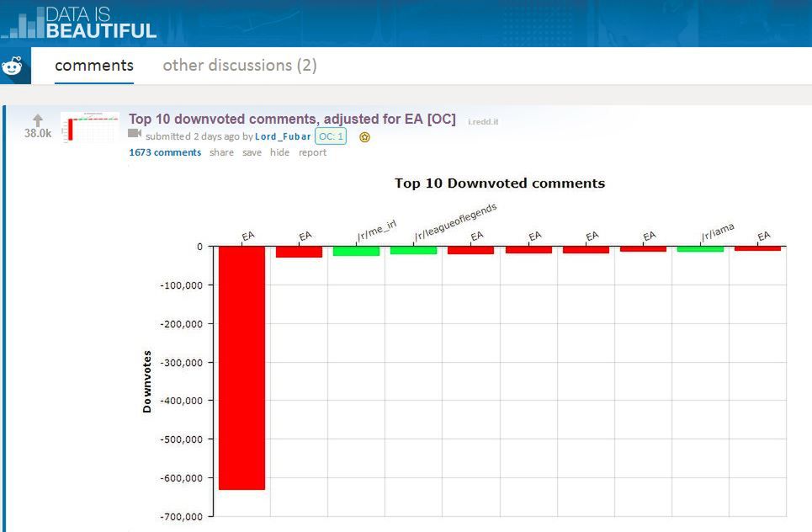Open the post thumbnail preview

[x=90, y=127]
